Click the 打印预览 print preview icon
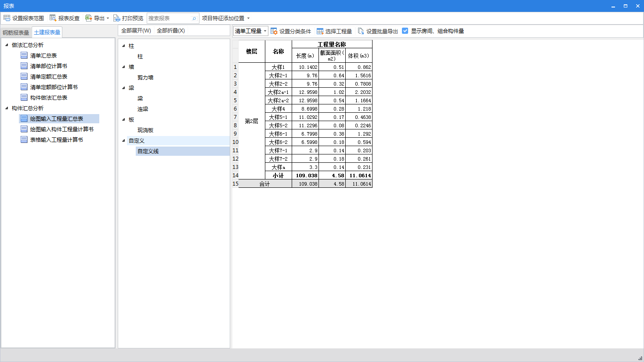The image size is (644, 362). click(x=116, y=18)
